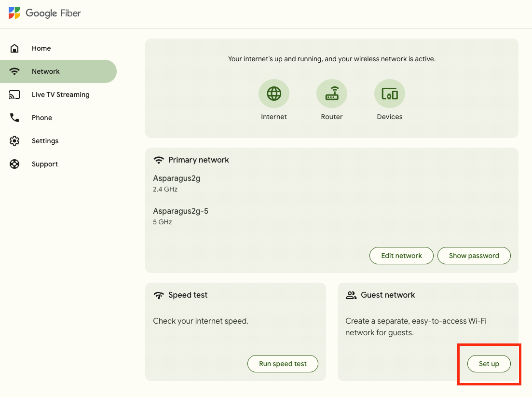Click the Settings gear icon
Screen dimensions: 532x397
(14, 141)
